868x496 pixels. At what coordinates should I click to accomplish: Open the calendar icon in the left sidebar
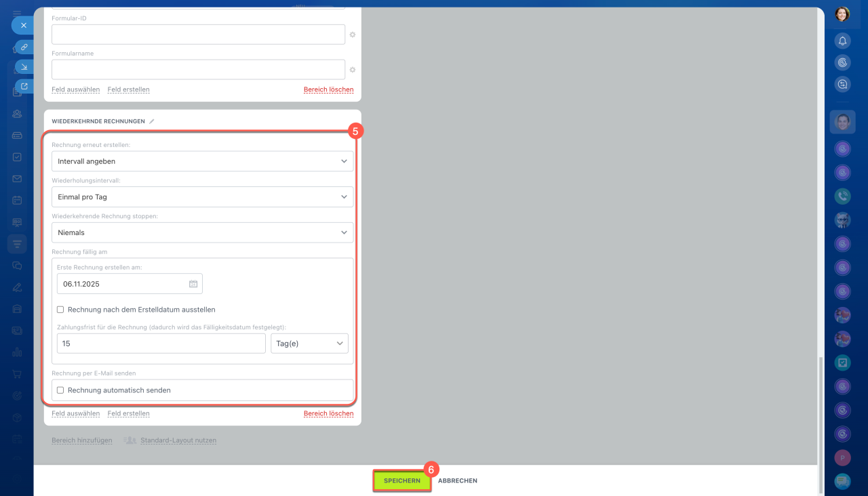point(17,201)
